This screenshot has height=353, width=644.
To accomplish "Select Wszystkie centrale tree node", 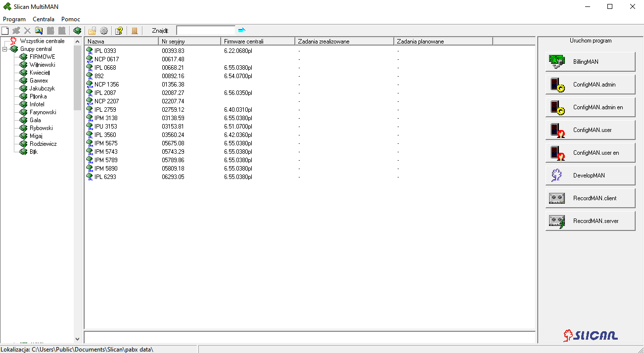I will point(42,41).
